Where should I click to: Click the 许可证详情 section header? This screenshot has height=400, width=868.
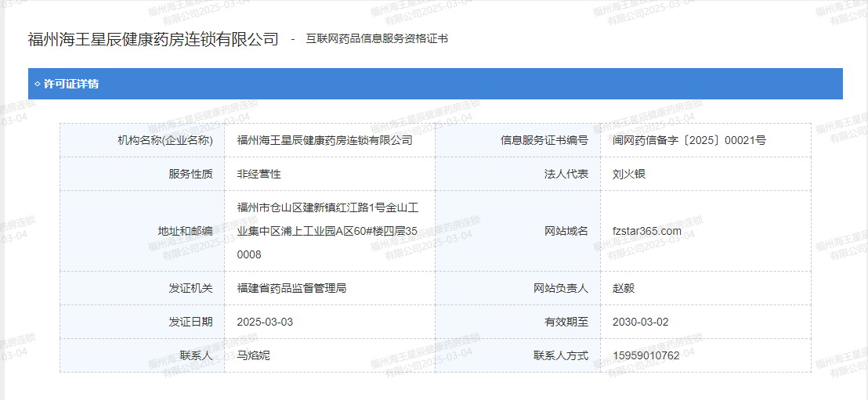(x=435, y=84)
